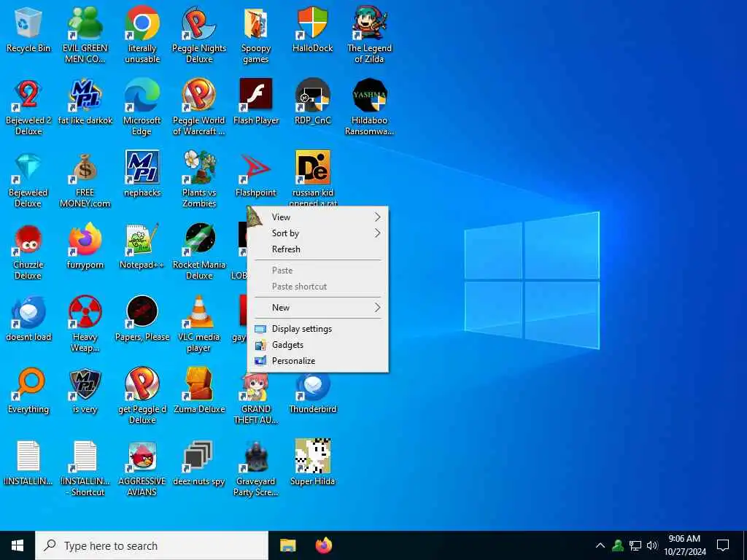Open File Explorer from the taskbar
This screenshot has height=560, width=747.
tap(287, 545)
